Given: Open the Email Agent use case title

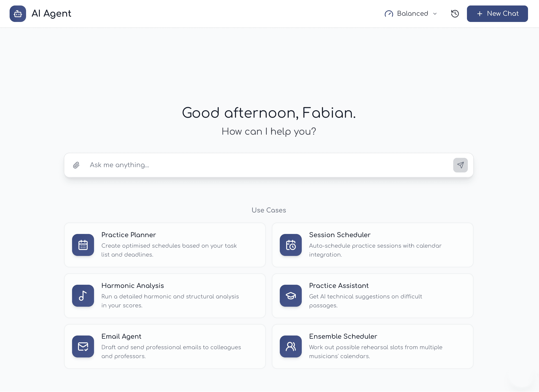Looking at the screenshot, I should tap(121, 336).
